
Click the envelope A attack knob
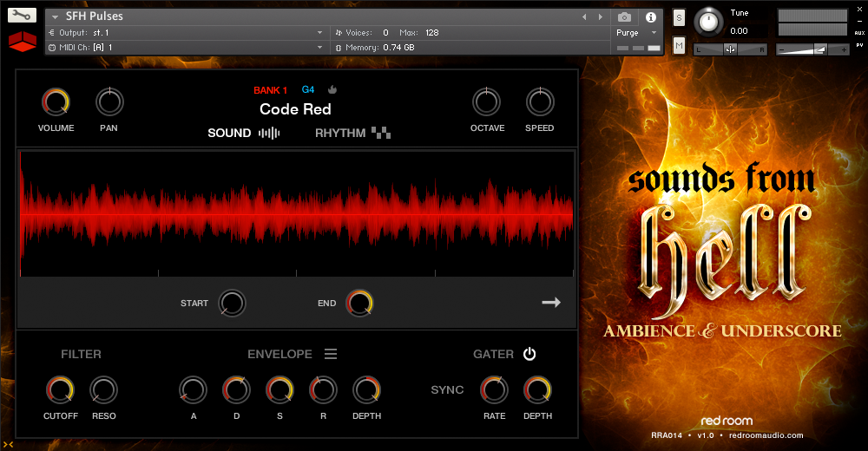(x=193, y=389)
